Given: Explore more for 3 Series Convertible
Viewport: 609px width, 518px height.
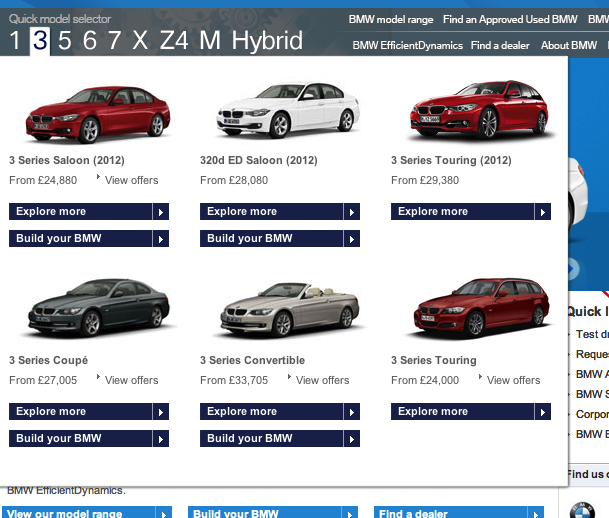Looking at the screenshot, I should (x=280, y=412).
